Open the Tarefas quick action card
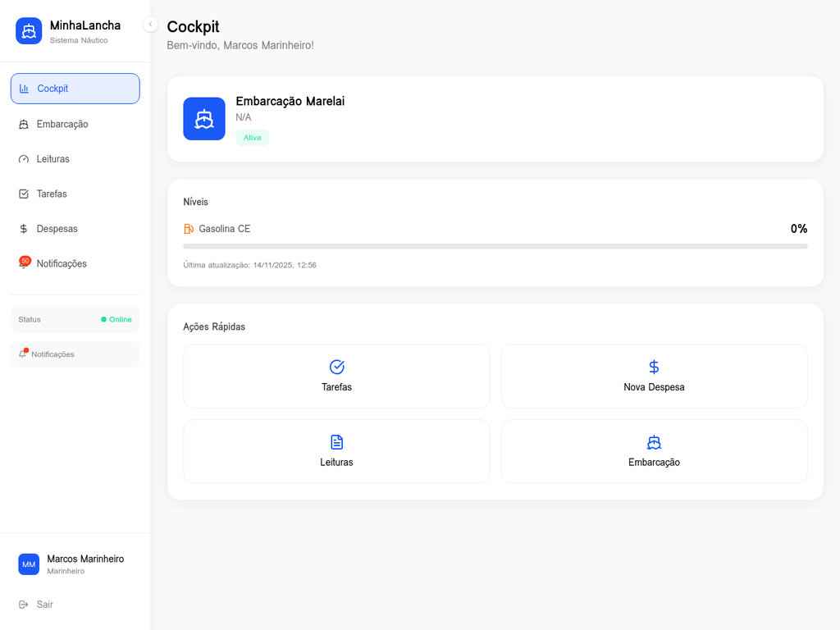Image resolution: width=840 pixels, height=630 pixels. click(x=336, y=377)
